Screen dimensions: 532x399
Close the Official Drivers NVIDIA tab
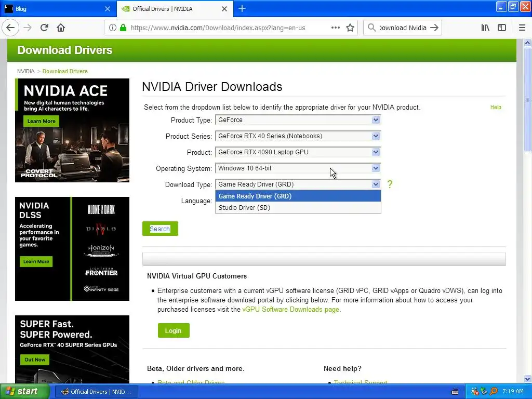click(x=224, y=9)
